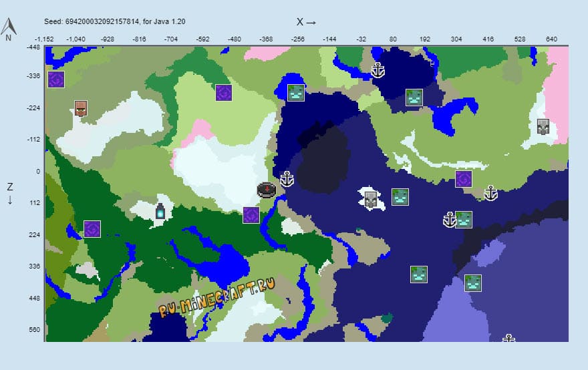Click the north compass arrow icon
This screenshot has width=588, height=370.
click(8, 29)
